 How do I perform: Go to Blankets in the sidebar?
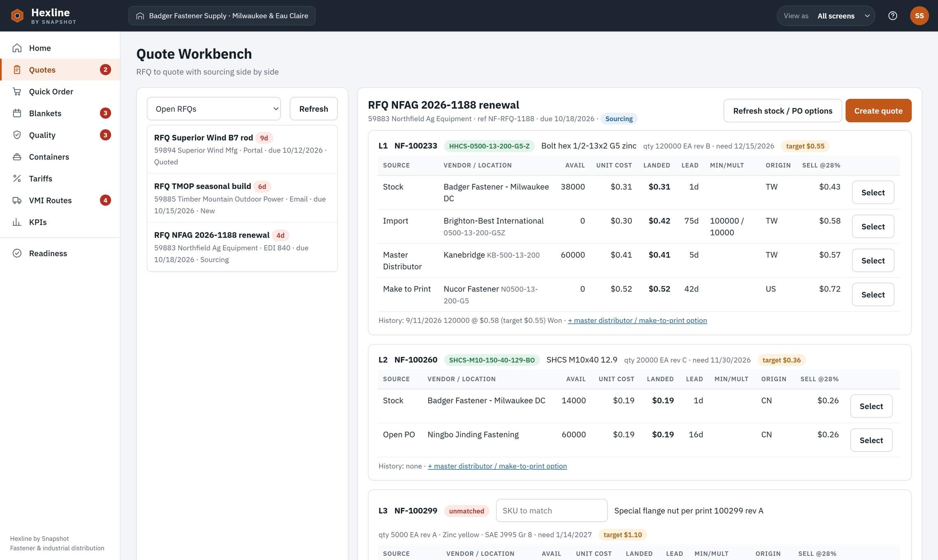click(x=60, y=113)
